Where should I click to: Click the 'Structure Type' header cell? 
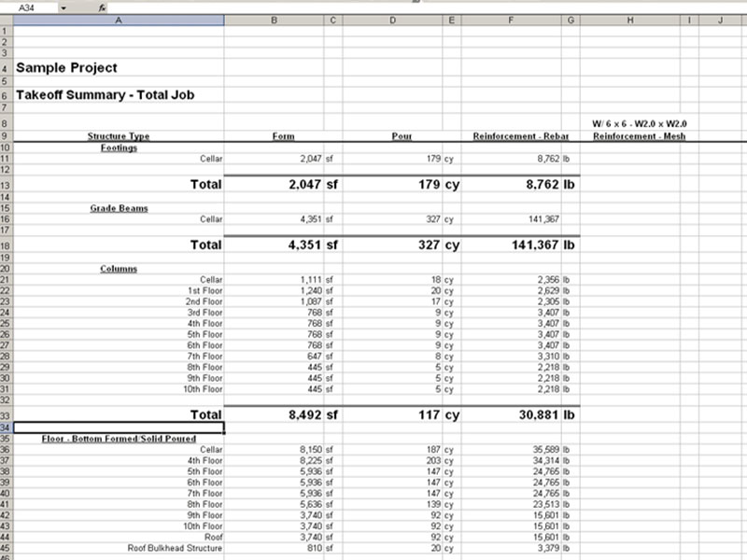(x=119, y=135)
